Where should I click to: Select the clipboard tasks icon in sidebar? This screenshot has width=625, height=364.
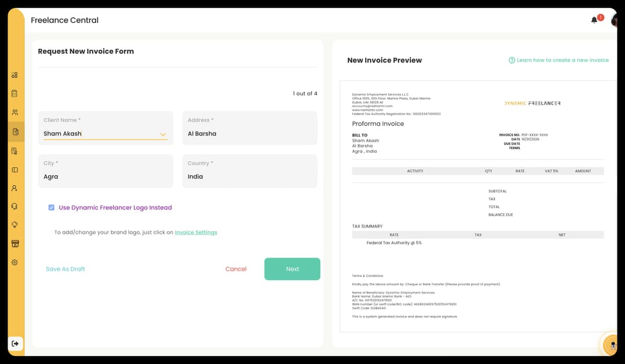[14, 93]
